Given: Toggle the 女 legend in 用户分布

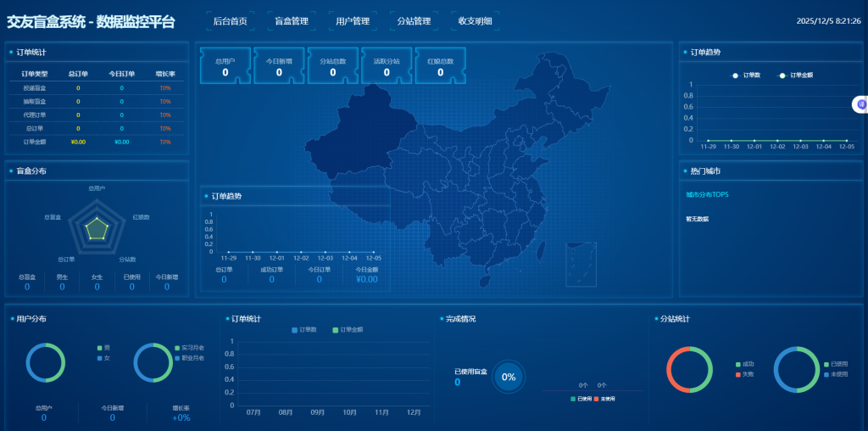Looking at the screenshot, I should (103, 358).
